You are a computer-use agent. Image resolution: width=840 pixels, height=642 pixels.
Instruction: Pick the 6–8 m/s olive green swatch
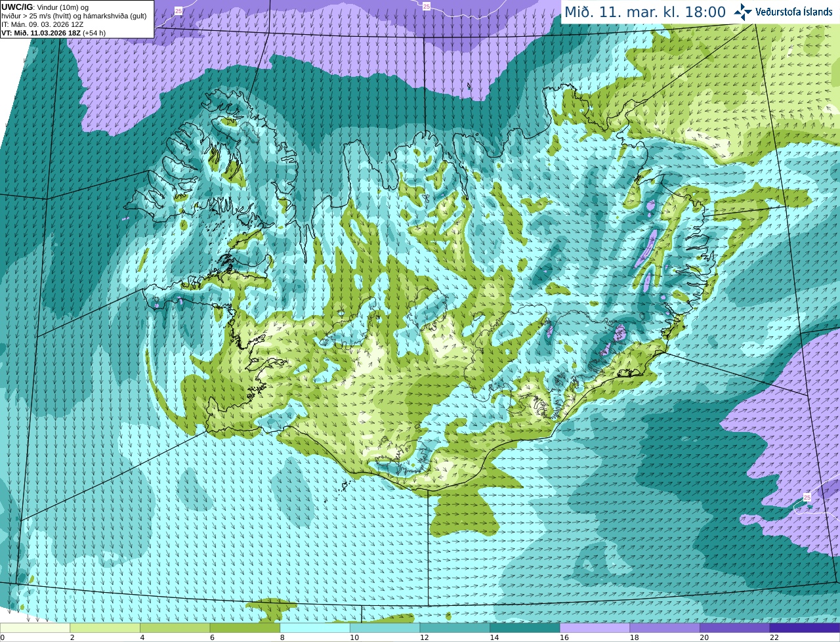coord(245,628)
